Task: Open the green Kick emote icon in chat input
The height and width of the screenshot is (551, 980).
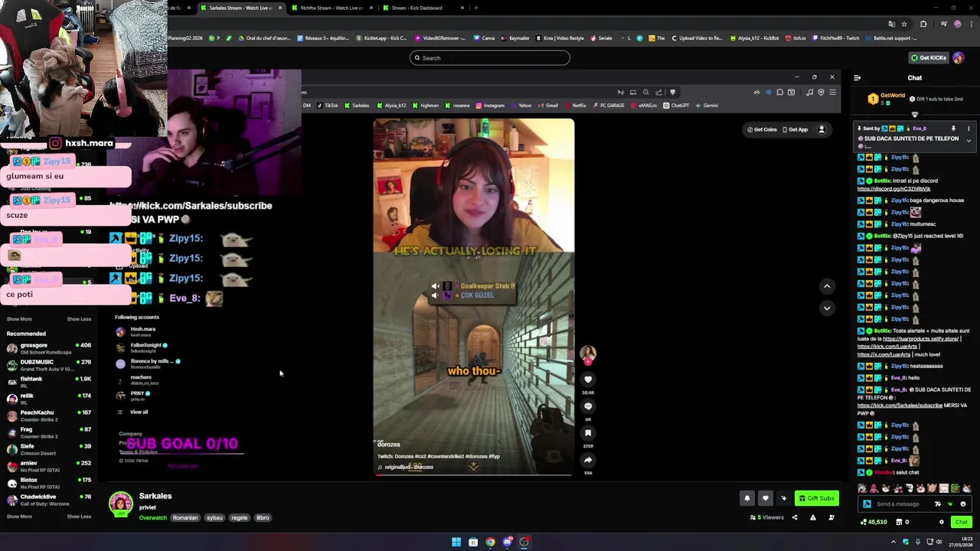Action: click(x=950, y=504)
